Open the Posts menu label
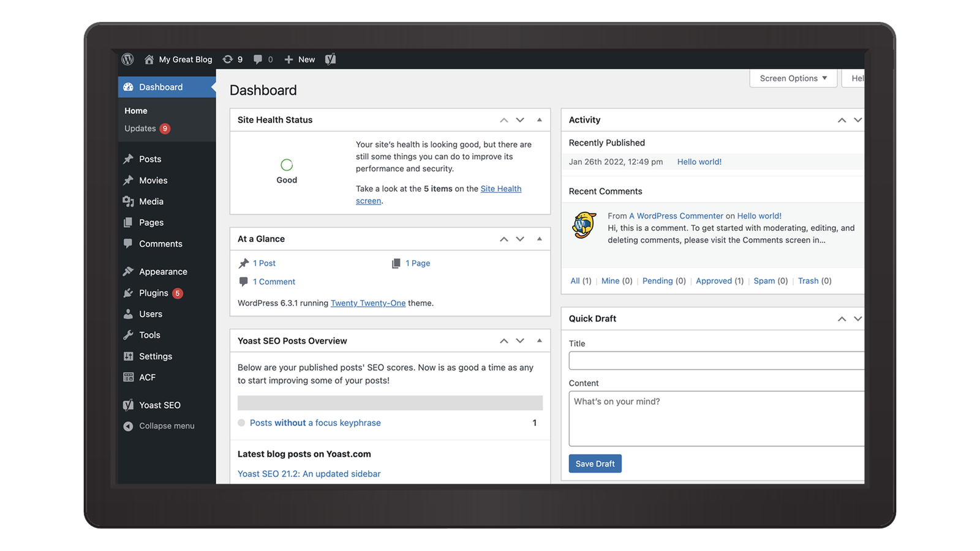This screenshot has width=980, height=551. tap(150, 159)
